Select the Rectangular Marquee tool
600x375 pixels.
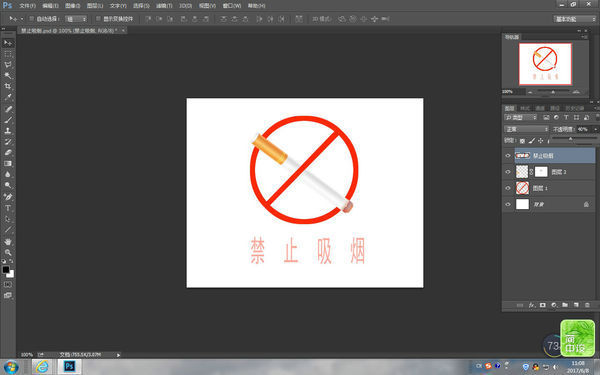(x=8, y=54)
